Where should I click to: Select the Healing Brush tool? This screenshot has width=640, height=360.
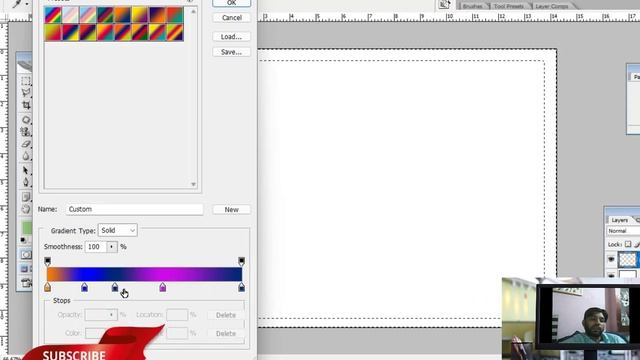(x=26, y=120)
